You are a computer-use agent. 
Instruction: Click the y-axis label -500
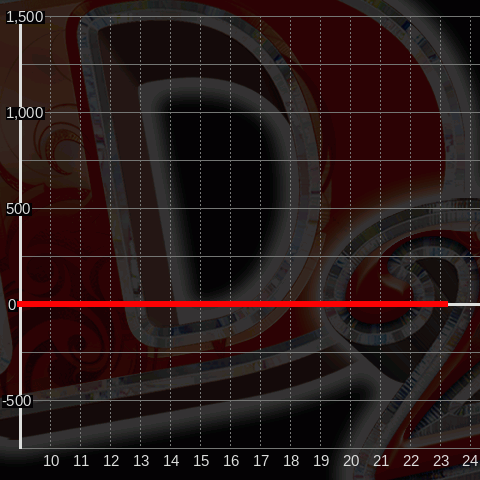tap(17, 401)
